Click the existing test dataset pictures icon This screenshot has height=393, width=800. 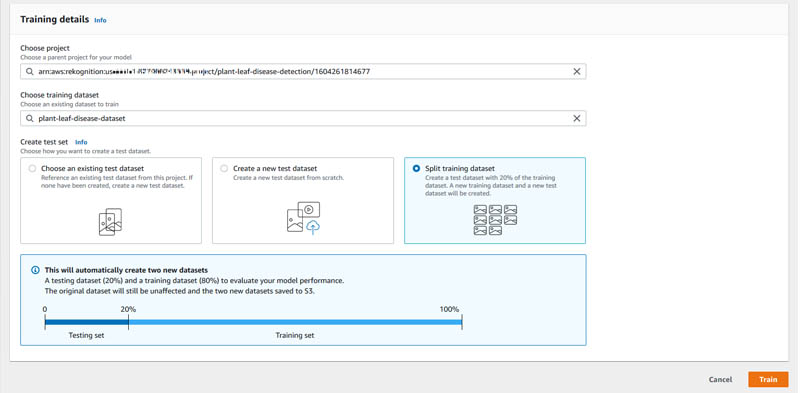point(110,222)
